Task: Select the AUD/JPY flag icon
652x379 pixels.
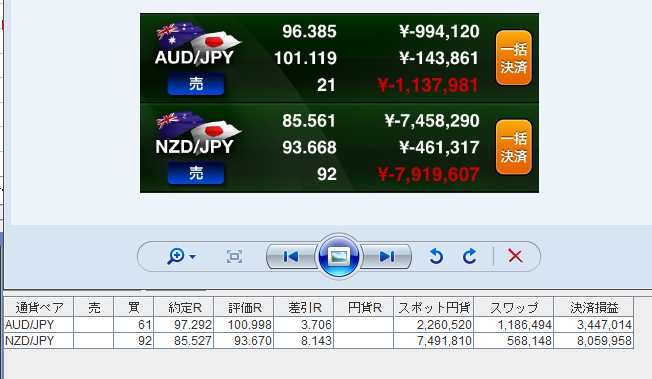Action: click(198, 37)
